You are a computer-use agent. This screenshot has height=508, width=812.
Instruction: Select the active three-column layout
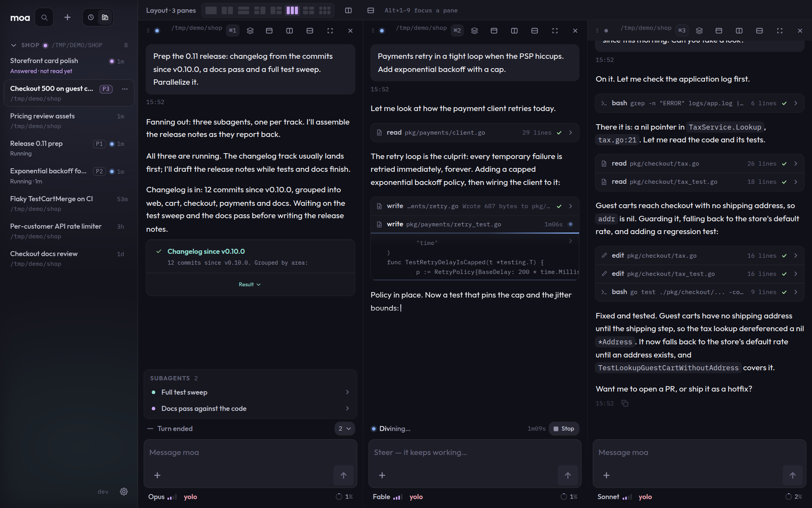(292, 10)
